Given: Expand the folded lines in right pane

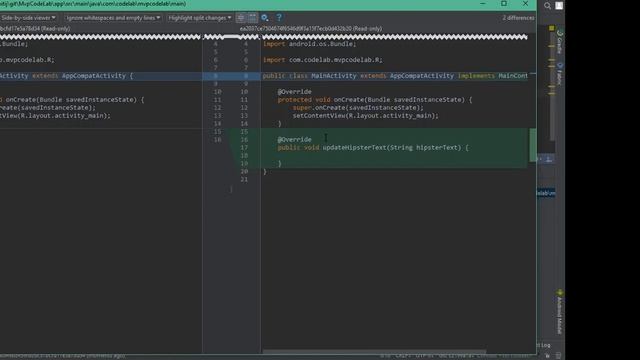Looking at the screenshot, I should (x=395, y=37).
